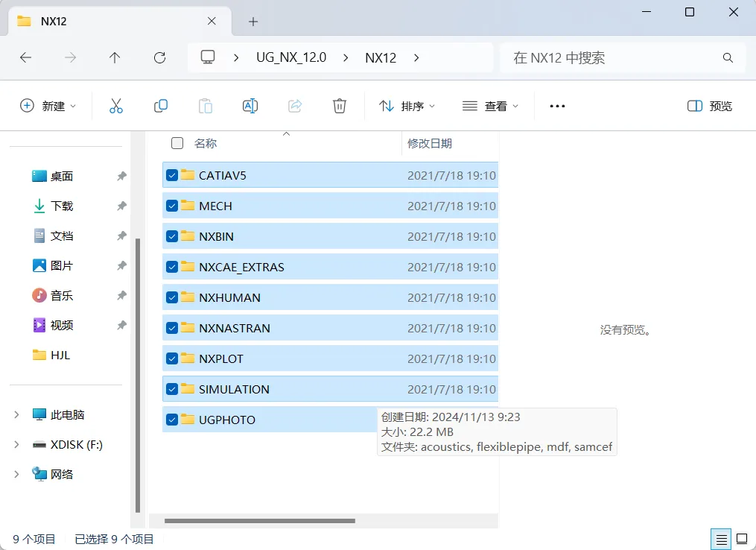
Task: Toggle the select-all checkbox beside 名称
Action: pos(177,143)
